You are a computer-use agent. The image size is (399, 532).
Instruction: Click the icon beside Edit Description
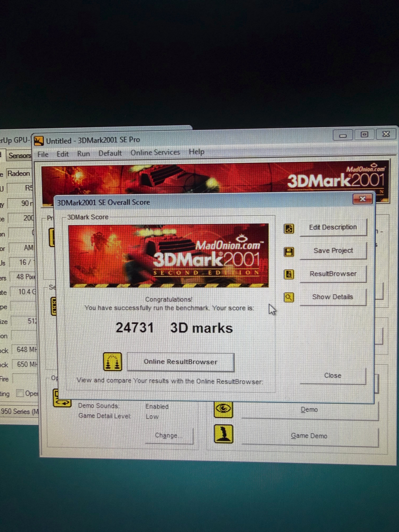[289, 229]
